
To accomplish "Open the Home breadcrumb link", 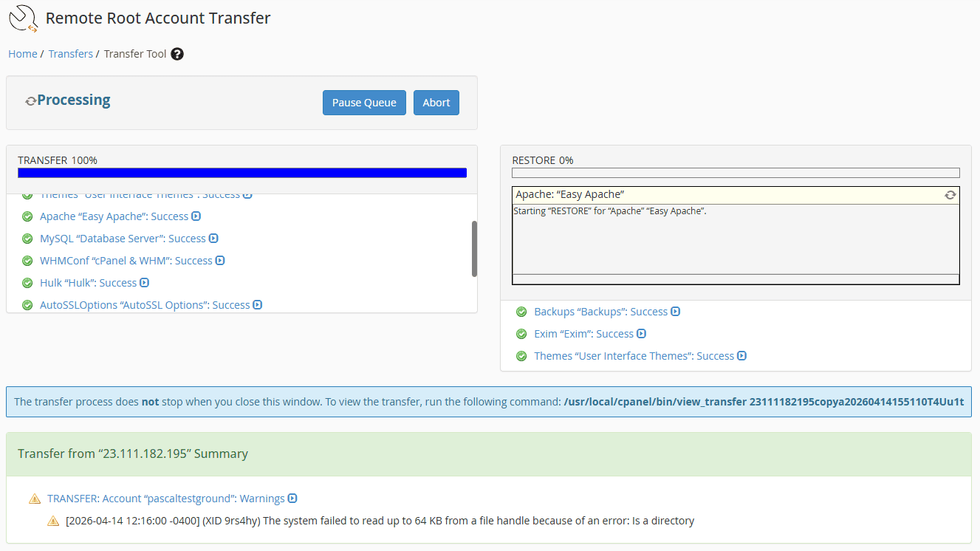I will [x=22, y=53].
